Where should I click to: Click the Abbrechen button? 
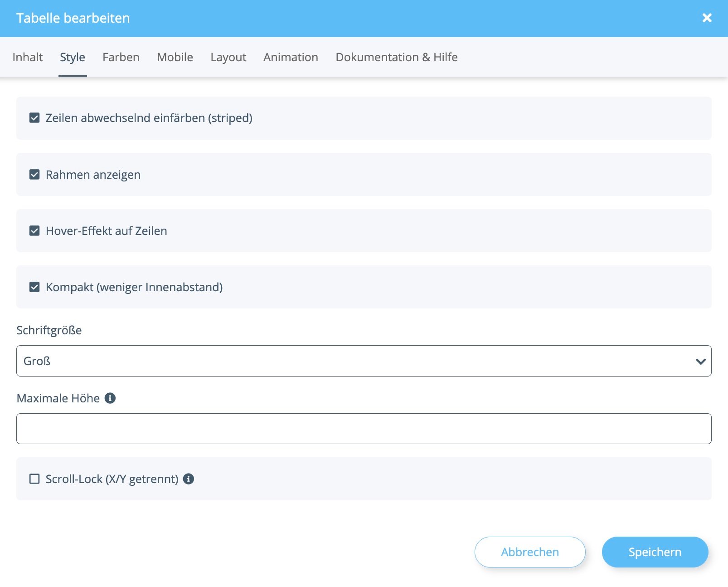[530, 552]
